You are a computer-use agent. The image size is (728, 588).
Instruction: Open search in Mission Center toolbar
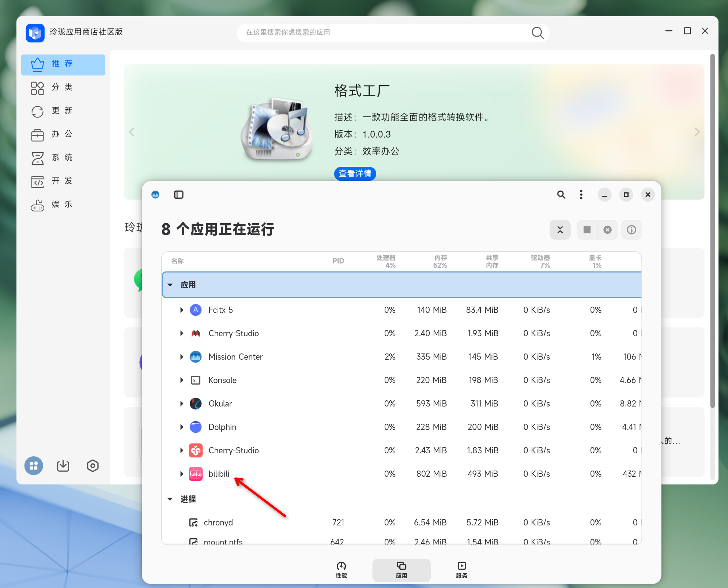coord(561,195)
